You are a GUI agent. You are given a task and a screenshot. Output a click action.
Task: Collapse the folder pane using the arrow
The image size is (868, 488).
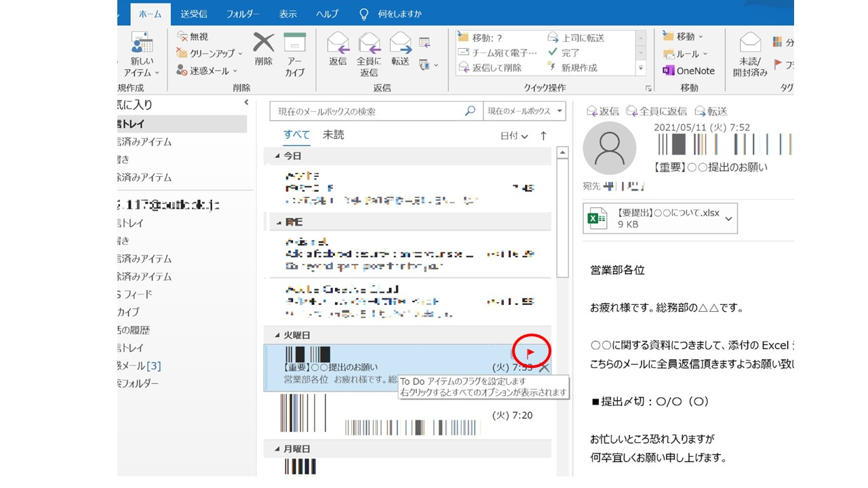[x=246, y=102]
